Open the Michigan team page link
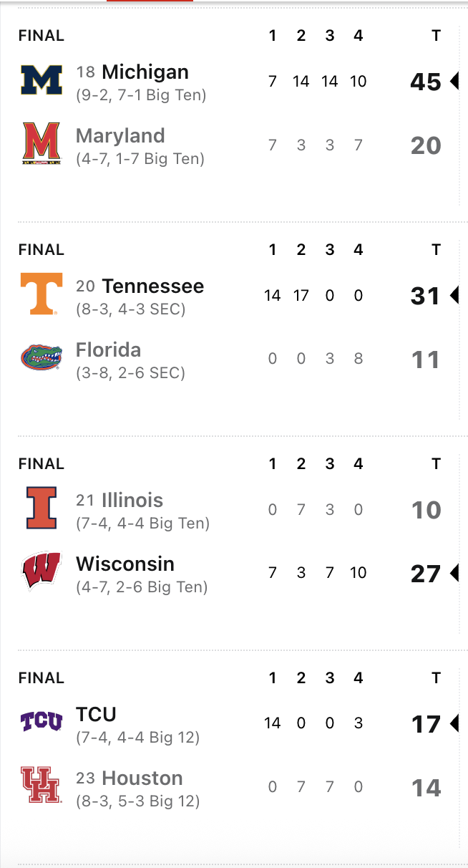 click(x=145, y=72)
